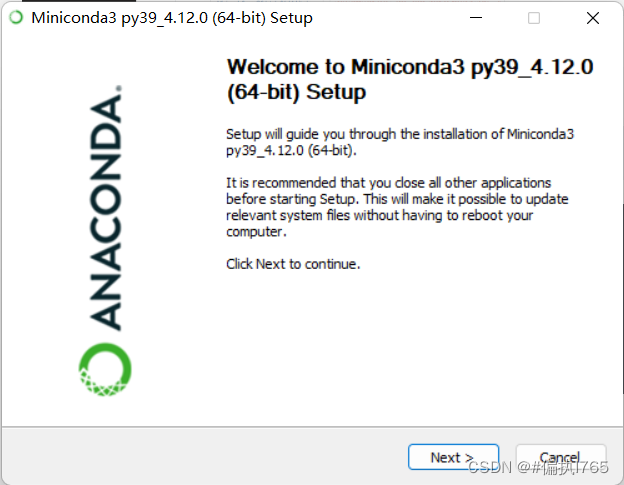Click the Miniconda ring icon in title bar
The height and width of the screenshot is (485, 624).
[x=16, y=18]
